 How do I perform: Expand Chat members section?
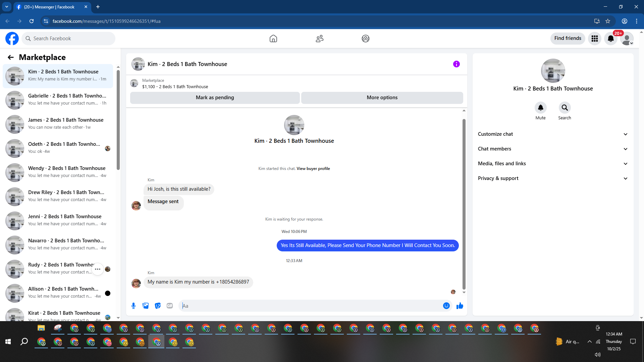pyautogui.click(x=553, y=149)
